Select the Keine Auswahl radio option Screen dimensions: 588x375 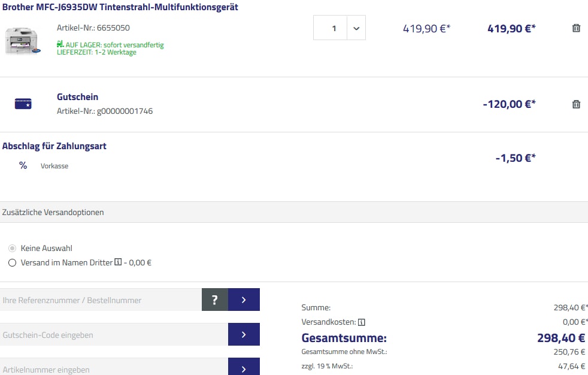[x=12, y=248]
